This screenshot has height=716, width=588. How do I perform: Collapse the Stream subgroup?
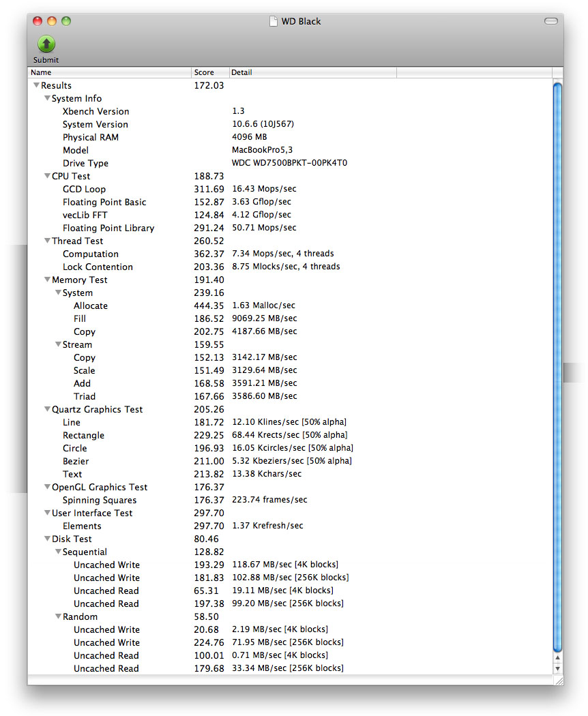coord(58,344)
